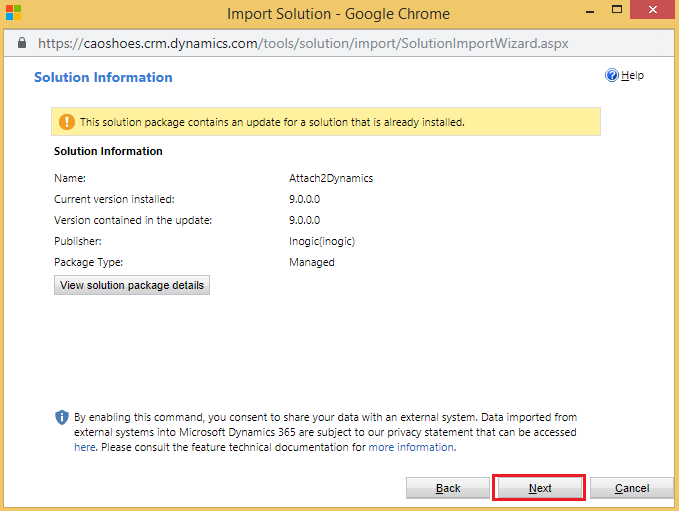Click the bold Solution Information subheading
Viewport: 679px width, 511px height.
pyautogui.click(x=108, y=151)
